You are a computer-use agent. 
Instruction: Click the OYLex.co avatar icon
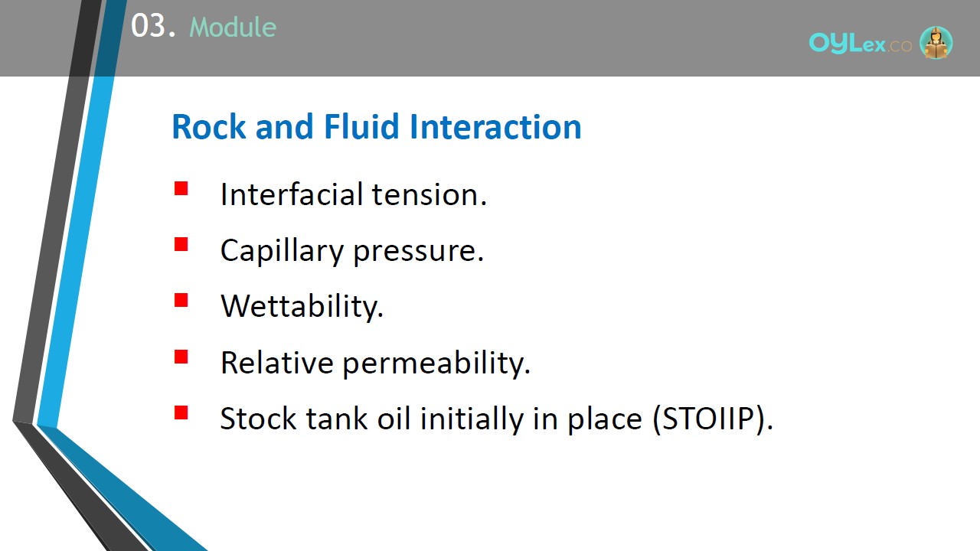pos(936,43)
